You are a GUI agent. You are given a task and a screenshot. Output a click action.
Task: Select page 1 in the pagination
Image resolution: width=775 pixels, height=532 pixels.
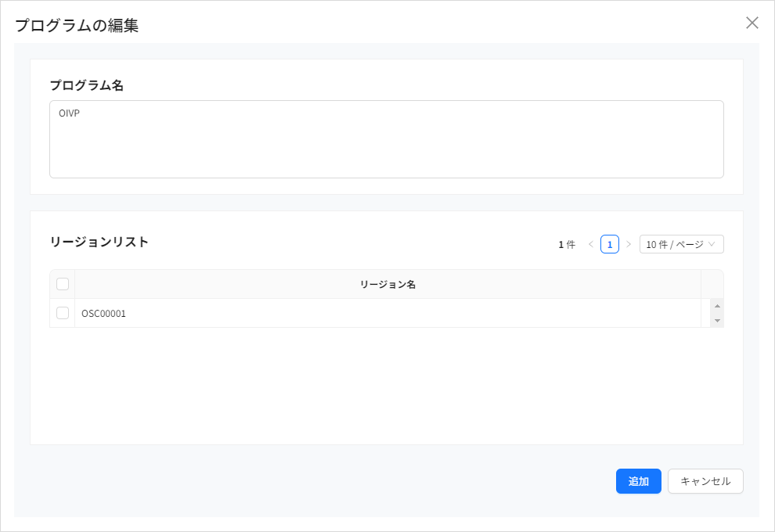[x=610, y=244]
